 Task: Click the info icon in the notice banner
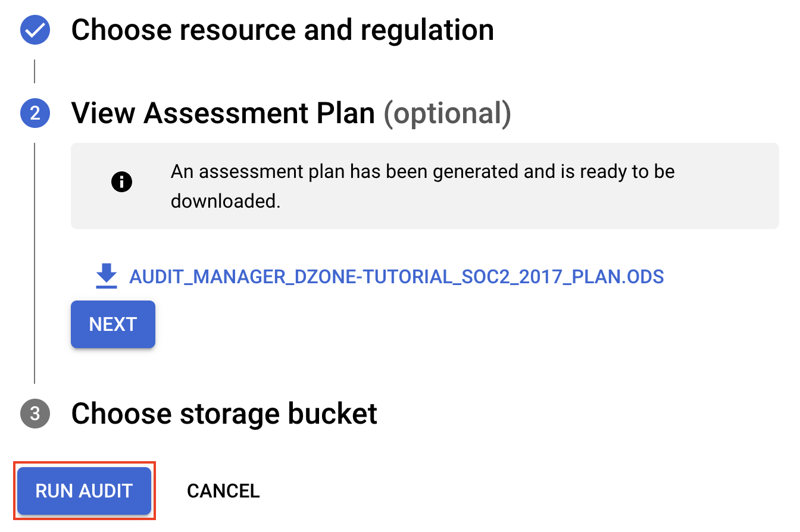(122, 182)
